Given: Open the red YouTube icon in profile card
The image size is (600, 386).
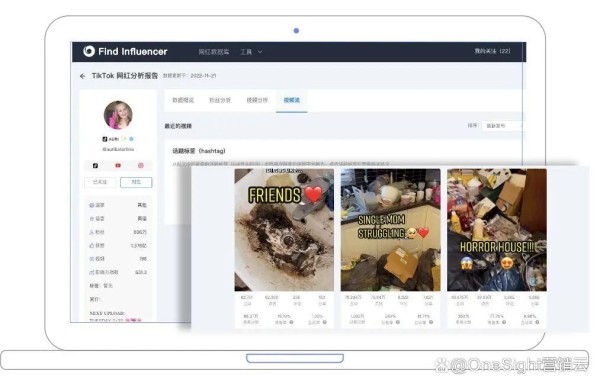Looking at the screenshot, I should point(118,165).
